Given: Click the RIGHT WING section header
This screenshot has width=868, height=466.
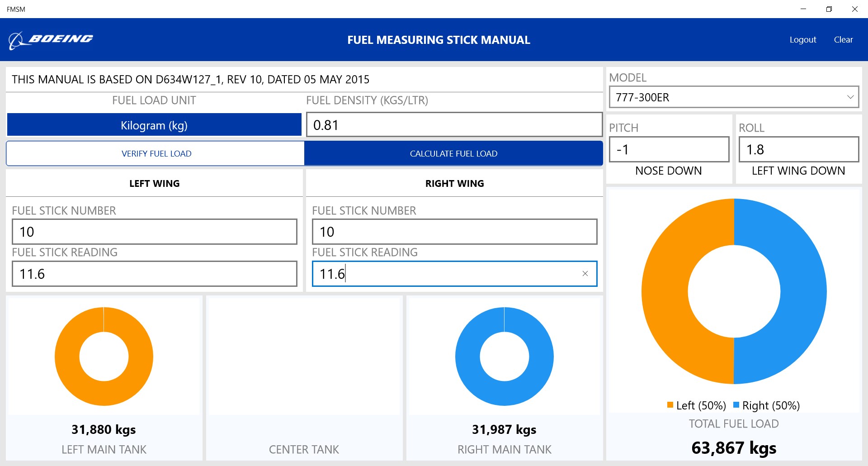Looking at the screenshot, I should coord(454,183).
